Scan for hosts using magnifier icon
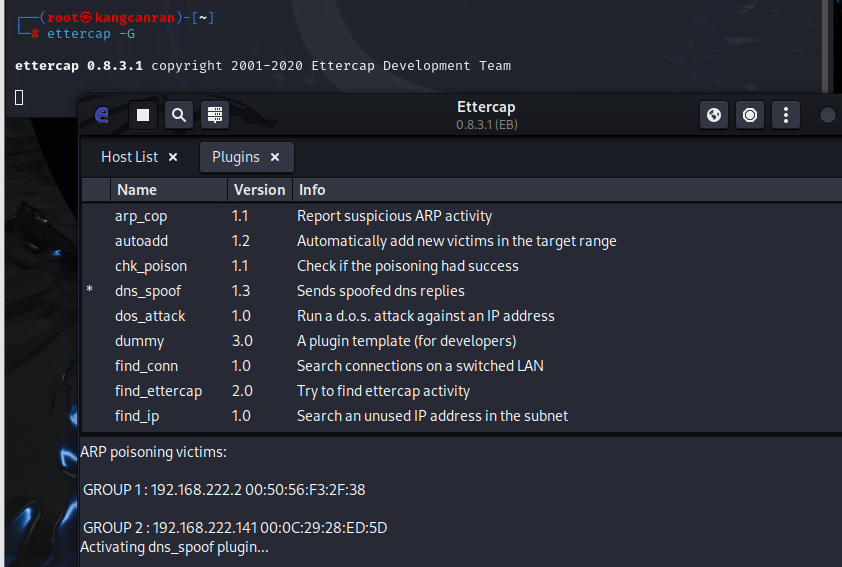 (x=179, y=115)
